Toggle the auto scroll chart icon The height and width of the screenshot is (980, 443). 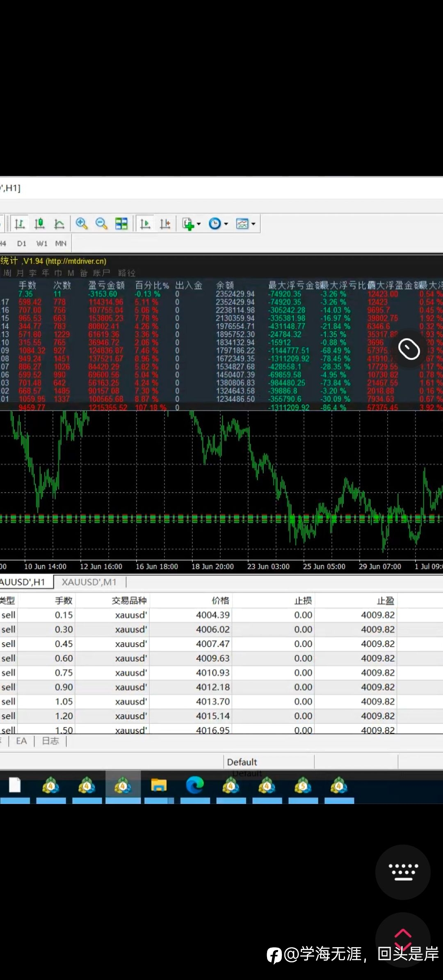tap(145, 224)
